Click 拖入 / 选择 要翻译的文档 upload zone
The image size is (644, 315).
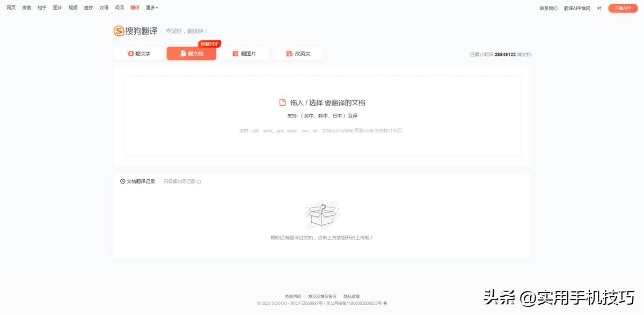coord(322,115)
